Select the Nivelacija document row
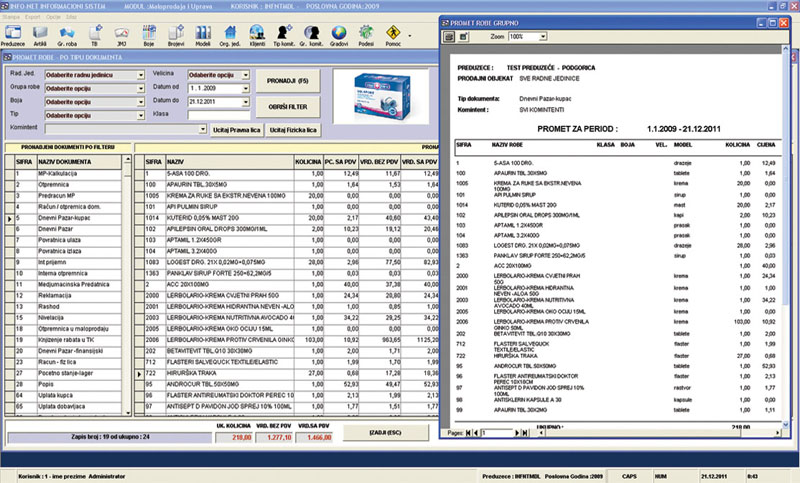800x483 pixels. 68,318
